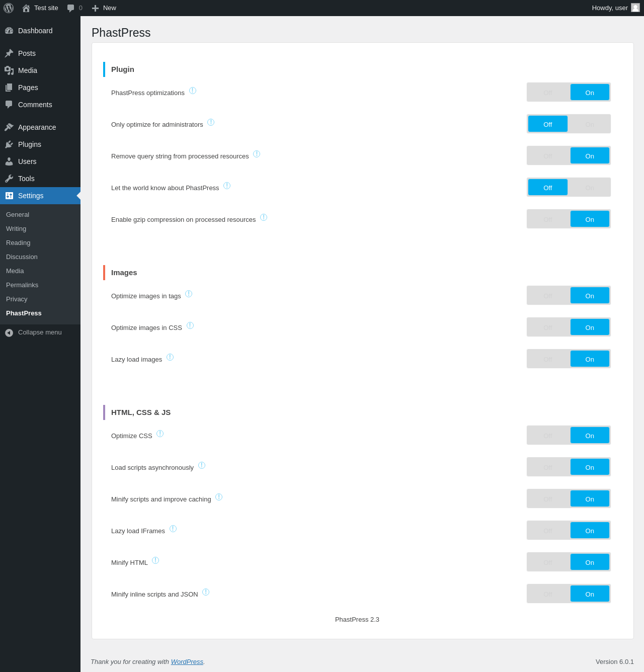Open Privacy settings submenu item

(40, 299)
